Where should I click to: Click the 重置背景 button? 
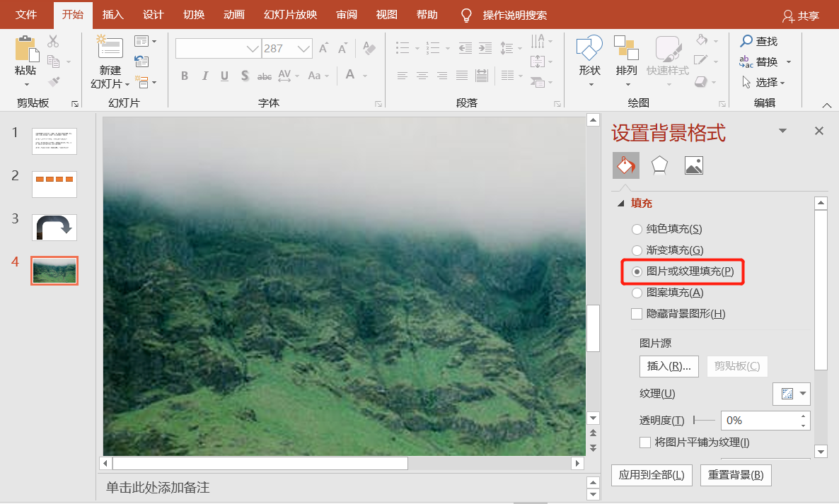point(736,475)
